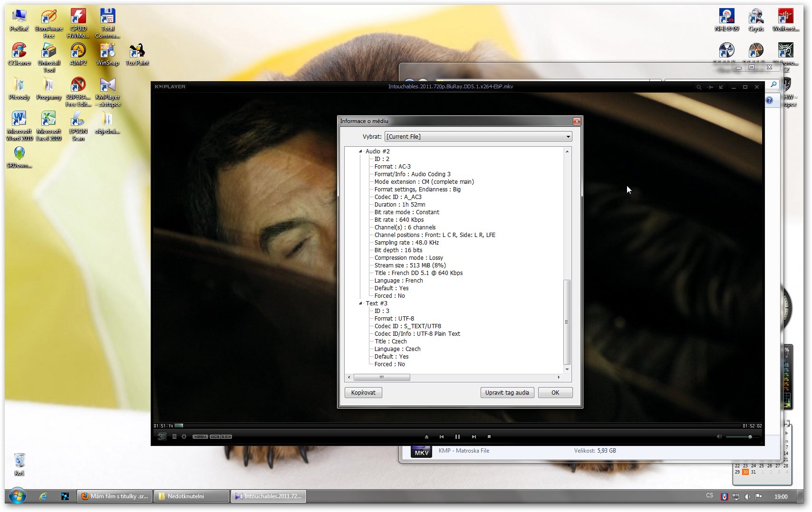Click the KMPlayer title bar magnifier icon
The image size is (812, 512).
click(698, 87)
